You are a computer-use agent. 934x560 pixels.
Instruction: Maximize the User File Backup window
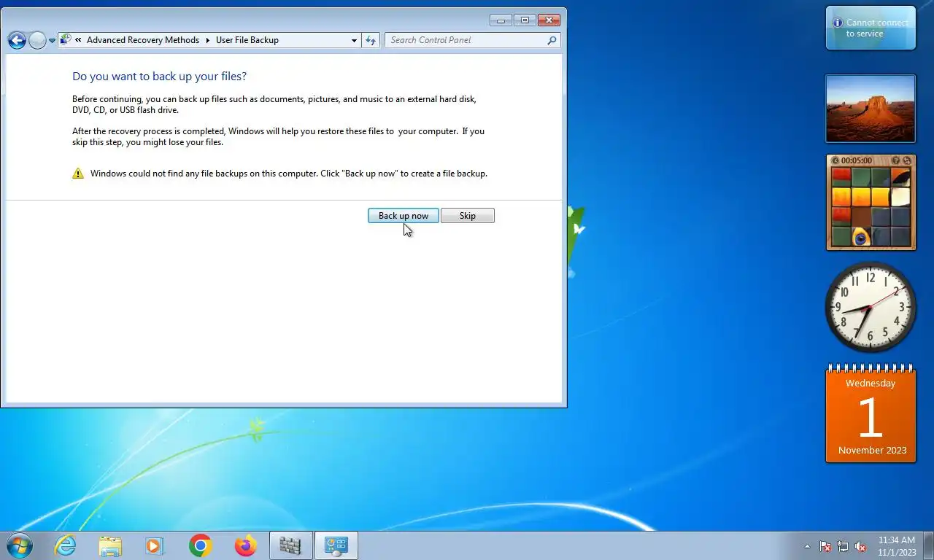tap(524, 20)
